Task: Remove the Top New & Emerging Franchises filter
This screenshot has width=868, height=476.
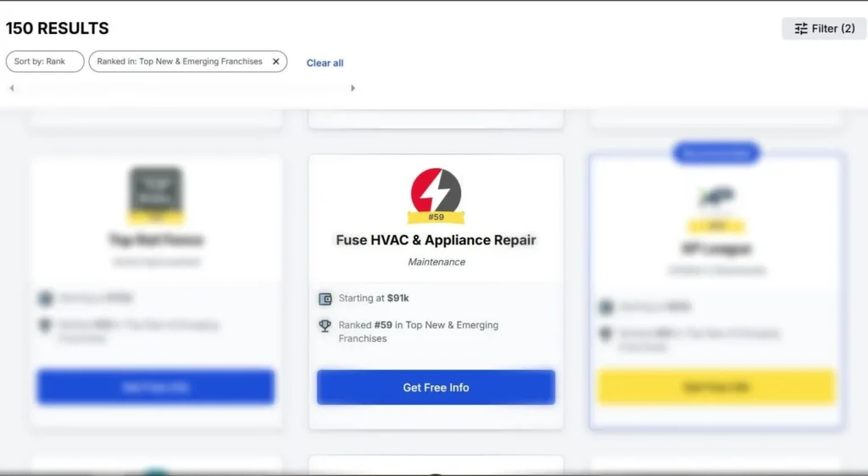Action: point(275,61)
